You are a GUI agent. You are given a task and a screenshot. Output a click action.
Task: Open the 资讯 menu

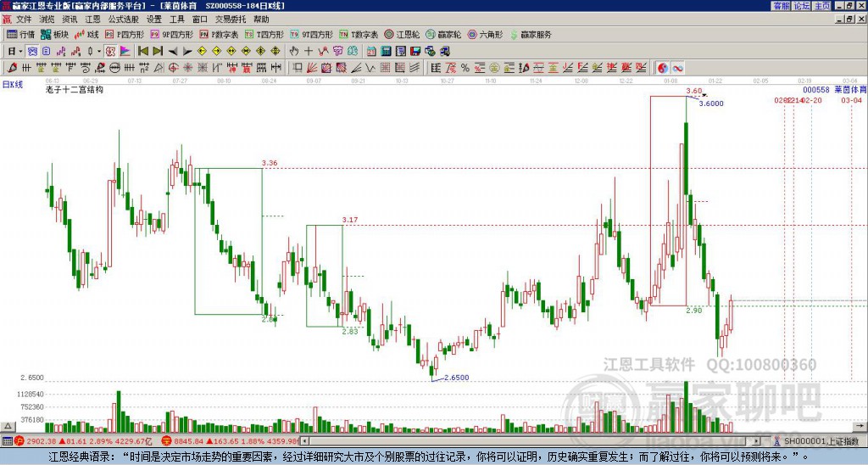coord(70,20)
